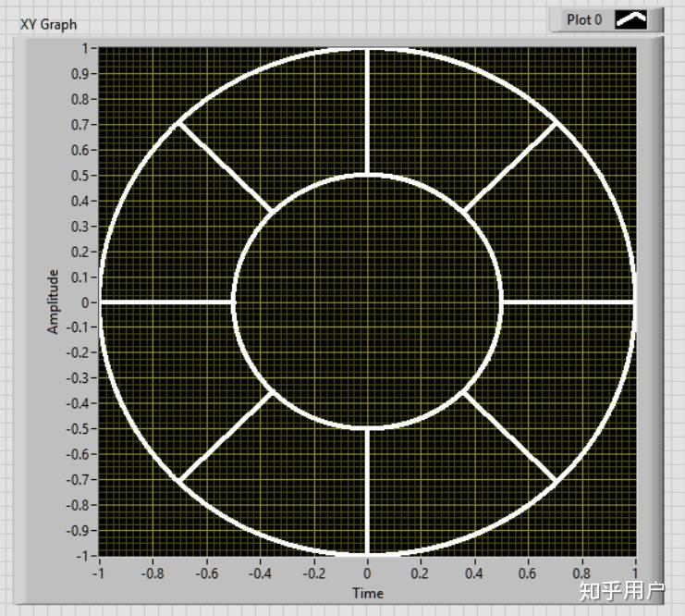This screenshot has width=685, height=616.
Task: Click x-axis tick label -0.2
Action: click(x=313, y=573)
